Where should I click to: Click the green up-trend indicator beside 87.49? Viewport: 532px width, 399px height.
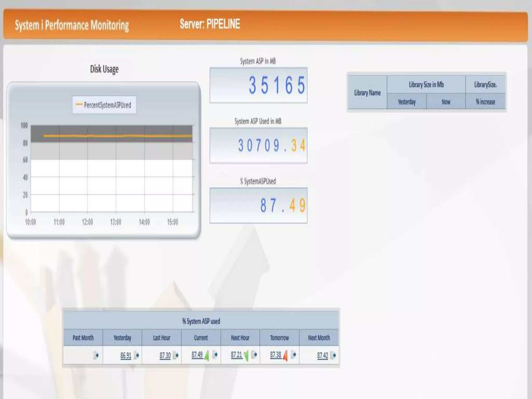(x=207, y=356)
